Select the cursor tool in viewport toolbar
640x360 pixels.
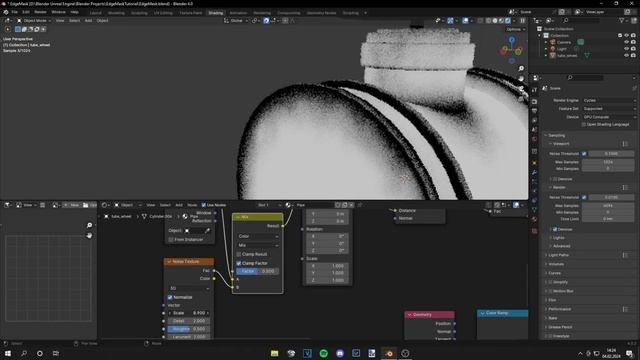[8, 29]
